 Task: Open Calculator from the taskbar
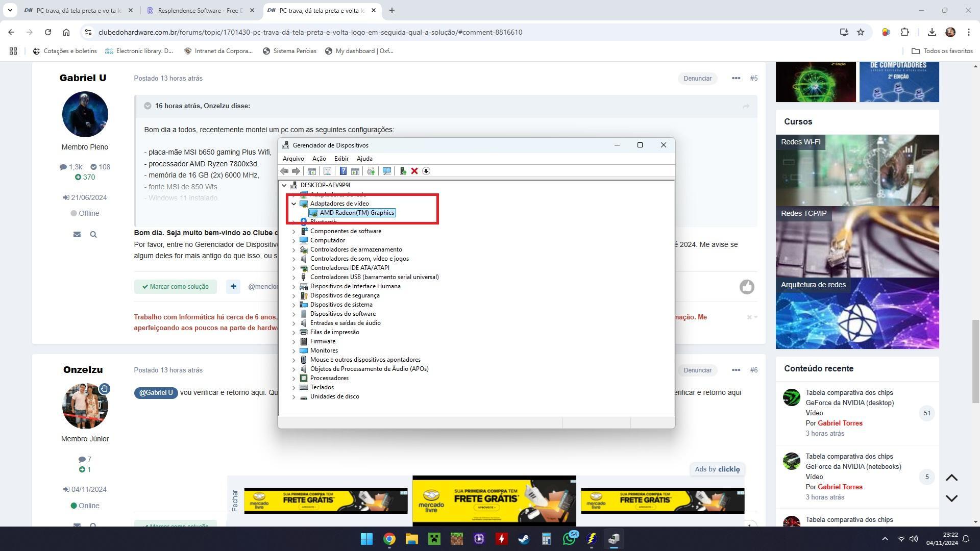[x=546, y=539]
